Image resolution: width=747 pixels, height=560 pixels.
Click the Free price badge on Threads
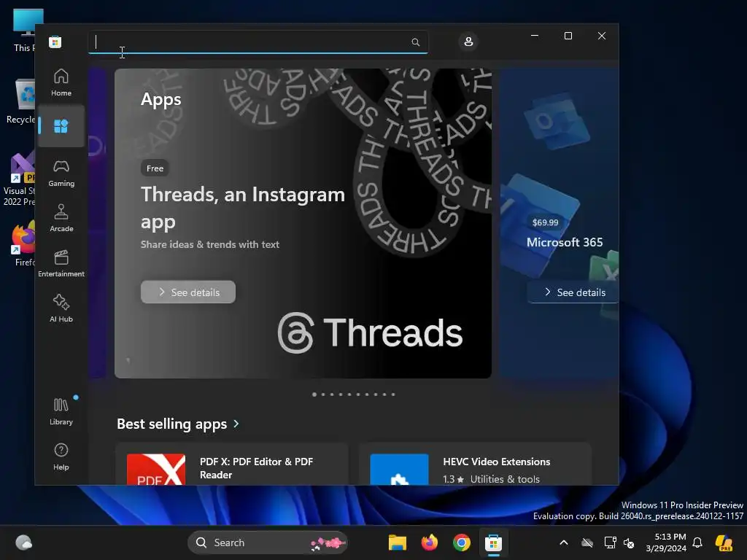(155, 168)
